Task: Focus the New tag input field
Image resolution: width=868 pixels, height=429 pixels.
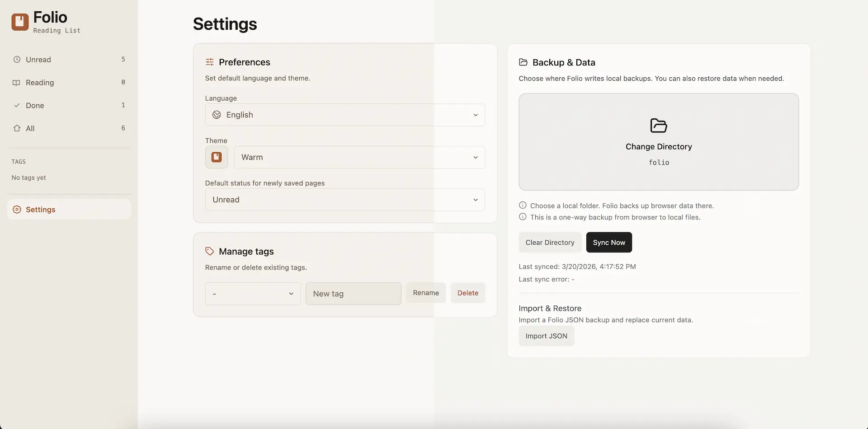Action: pos(353,294)
